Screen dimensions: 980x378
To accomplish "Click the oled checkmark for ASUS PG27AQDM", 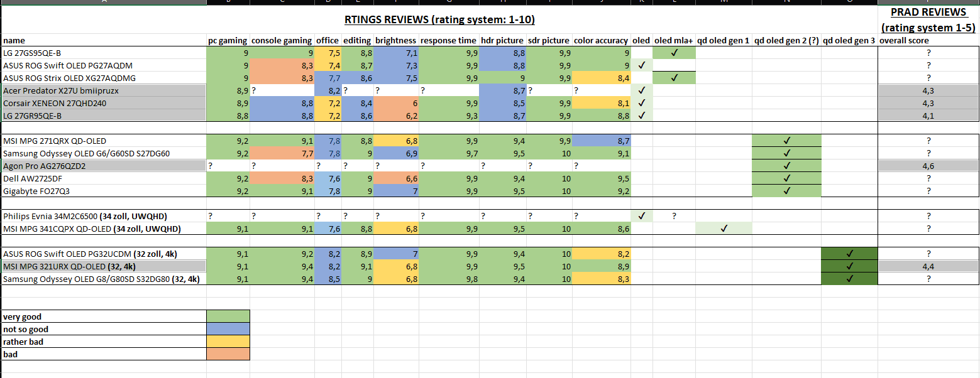I will [641, 65].
